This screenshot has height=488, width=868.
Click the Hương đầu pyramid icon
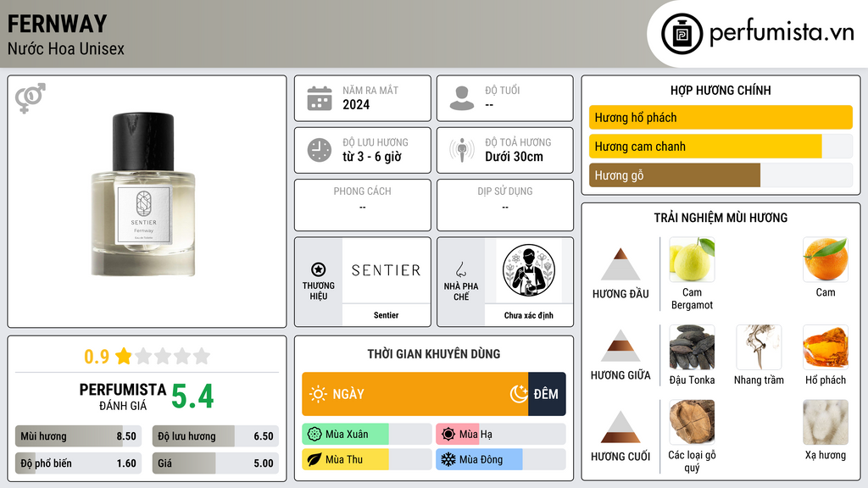pyautogui.click(x=620, y=264)
